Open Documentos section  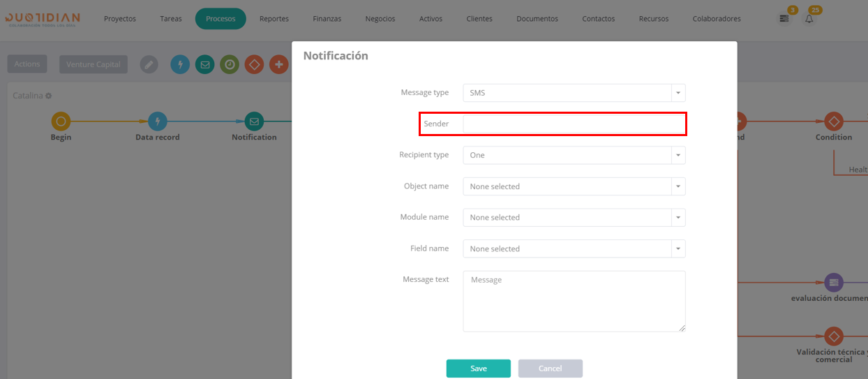pyautogui.click(x=537, y=19)
